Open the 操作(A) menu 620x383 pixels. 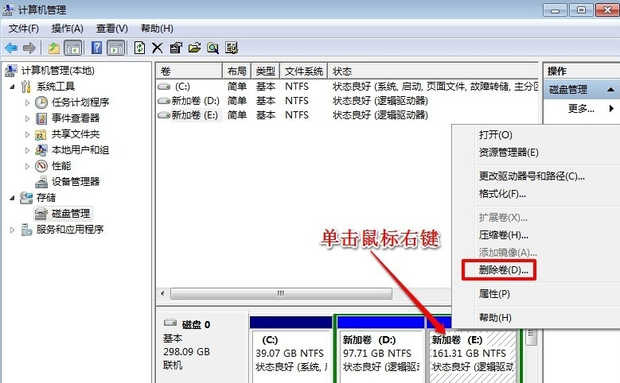click(67, 28)
